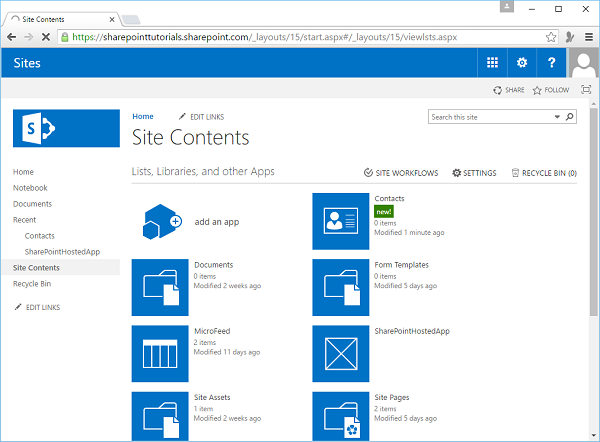Click in the Search this site box
Viewport: 600px width, 442px height.
click(x=488, y=117)
